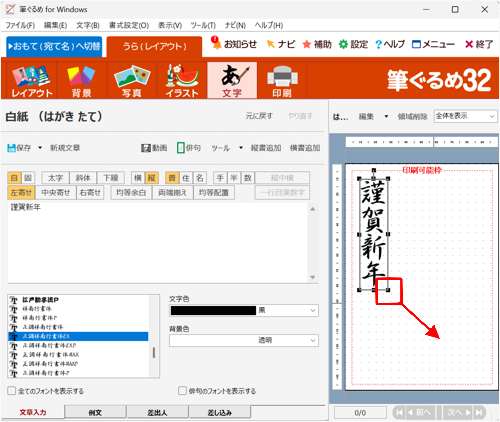Open the イラスト illustration tool
The width and height of the screenshot is (500, 422).
182,80
